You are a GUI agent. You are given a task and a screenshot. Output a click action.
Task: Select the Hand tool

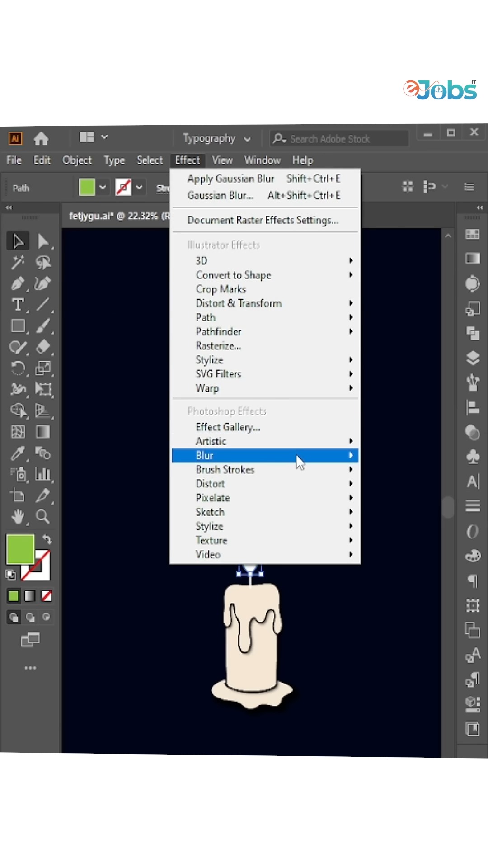[18, 517]
